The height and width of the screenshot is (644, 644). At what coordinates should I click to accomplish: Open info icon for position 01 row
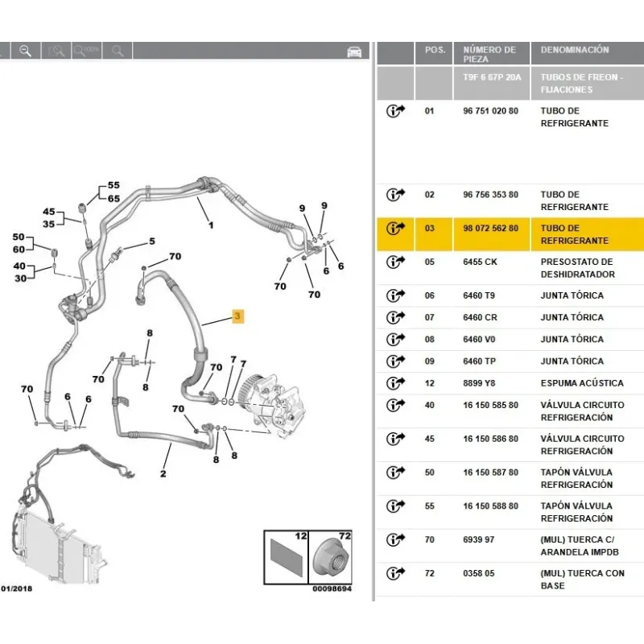point(395,111)
